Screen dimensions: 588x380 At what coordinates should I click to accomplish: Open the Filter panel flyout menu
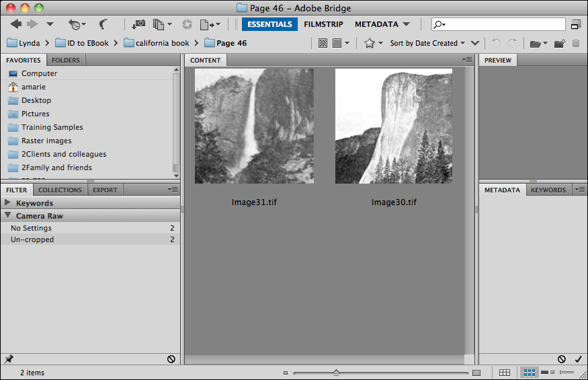coord(173,190)
